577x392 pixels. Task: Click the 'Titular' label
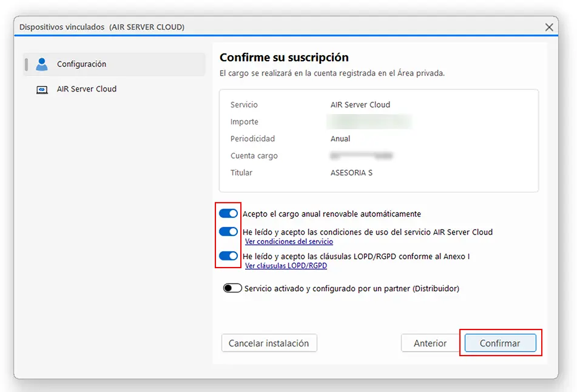pos(241,172)
